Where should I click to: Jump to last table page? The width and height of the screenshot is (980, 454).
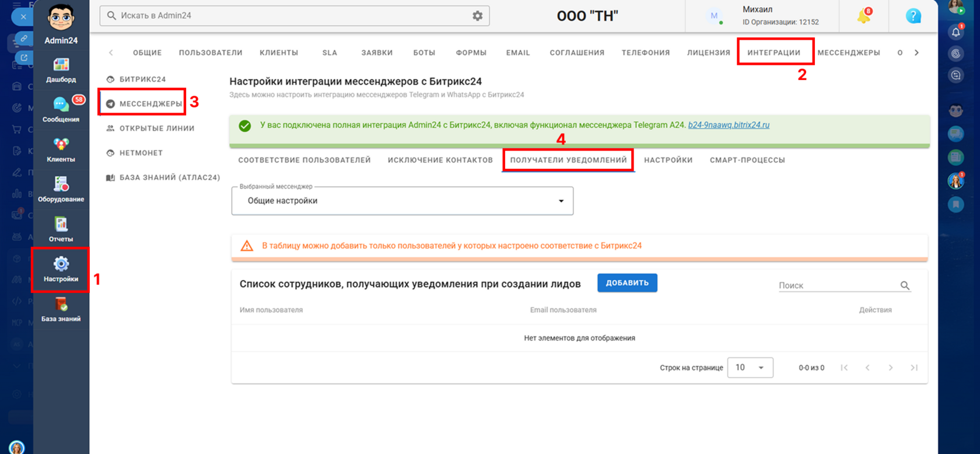(x=914, y=368)
